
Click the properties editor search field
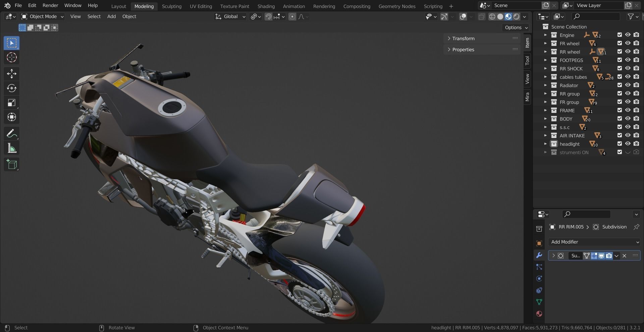coord(586,214)
